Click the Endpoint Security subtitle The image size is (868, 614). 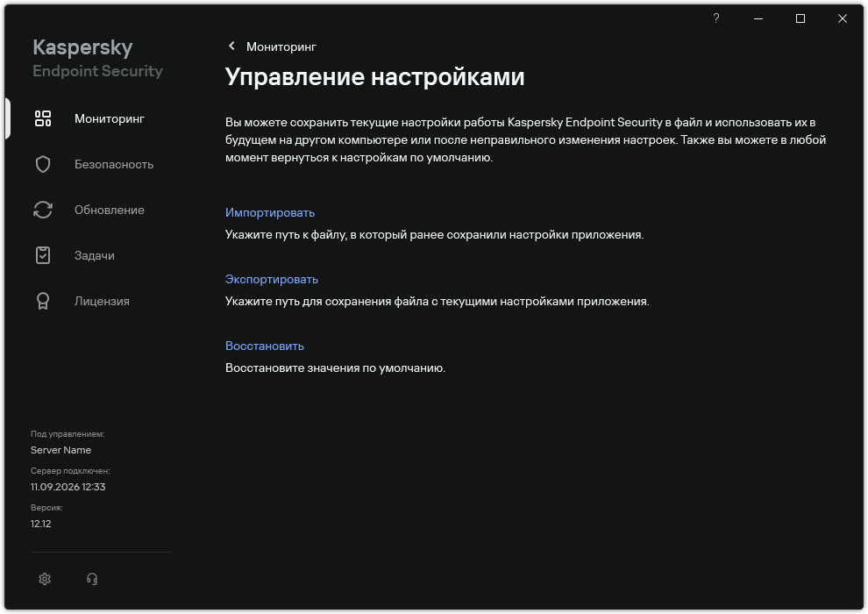tap(97, 71)
